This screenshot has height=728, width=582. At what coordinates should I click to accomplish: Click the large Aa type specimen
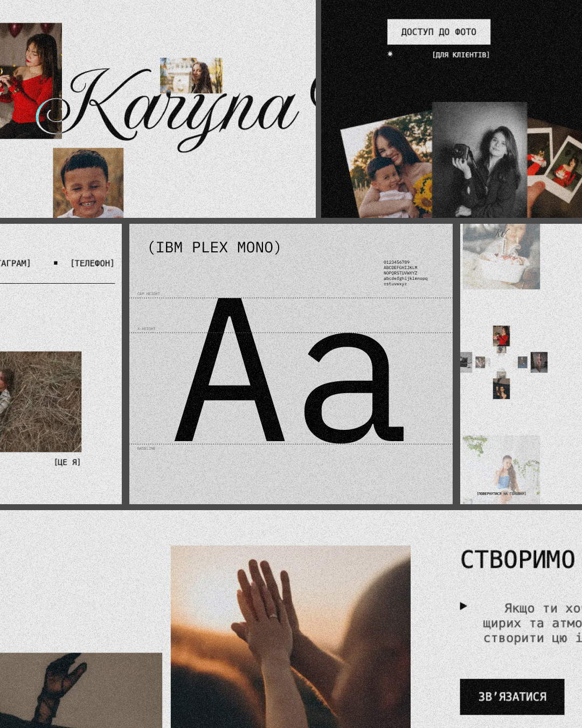(290, 370)
